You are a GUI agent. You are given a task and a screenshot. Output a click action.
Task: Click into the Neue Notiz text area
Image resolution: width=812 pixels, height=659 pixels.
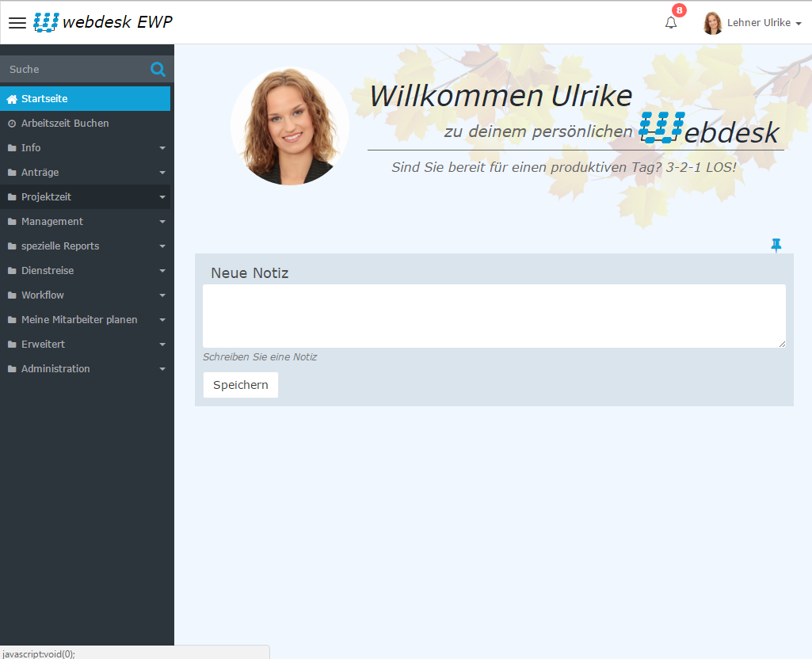[494, 315]
